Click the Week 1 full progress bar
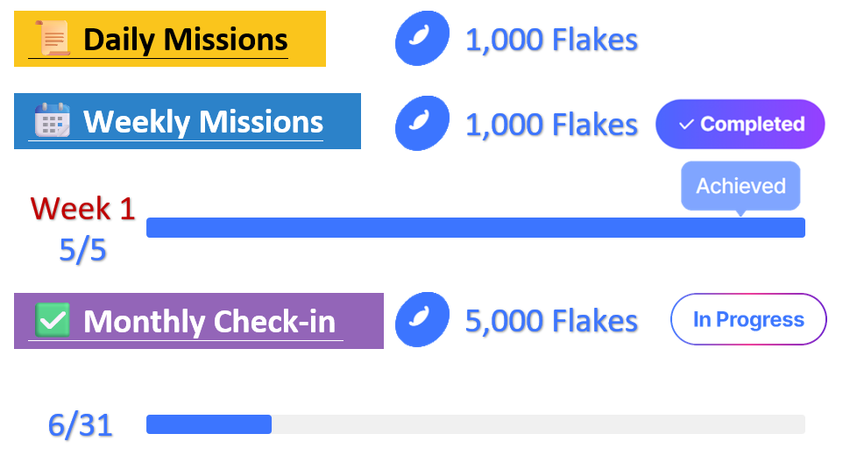Image resolution: width=850 pixels, height=471 pixels. point(475,228)
